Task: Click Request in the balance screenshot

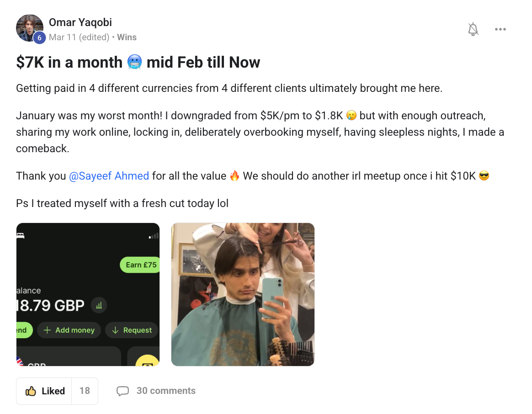Action: [132, 330]
